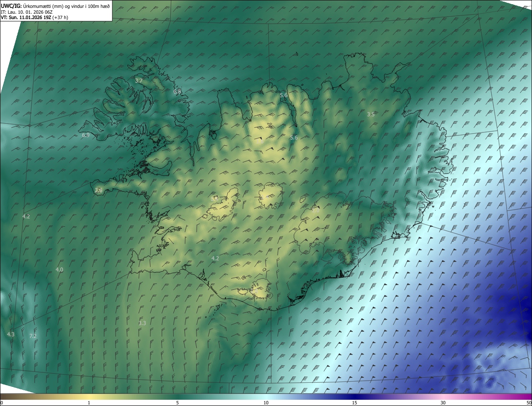Click the "UWC/IG: Úrkomumætti (mm)" title line
The width and height of the screenshot is (532, 406).
click(55, 6)
